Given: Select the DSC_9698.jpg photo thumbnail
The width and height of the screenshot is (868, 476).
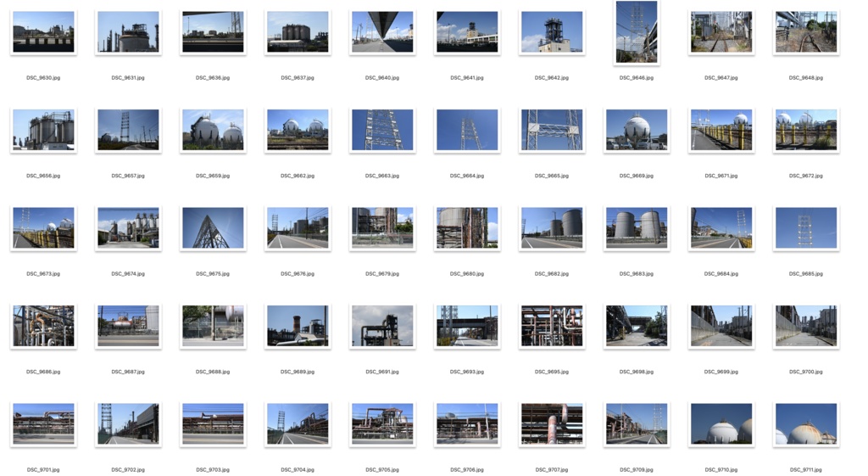Looking at the screenshot, I should pos(636,327).
